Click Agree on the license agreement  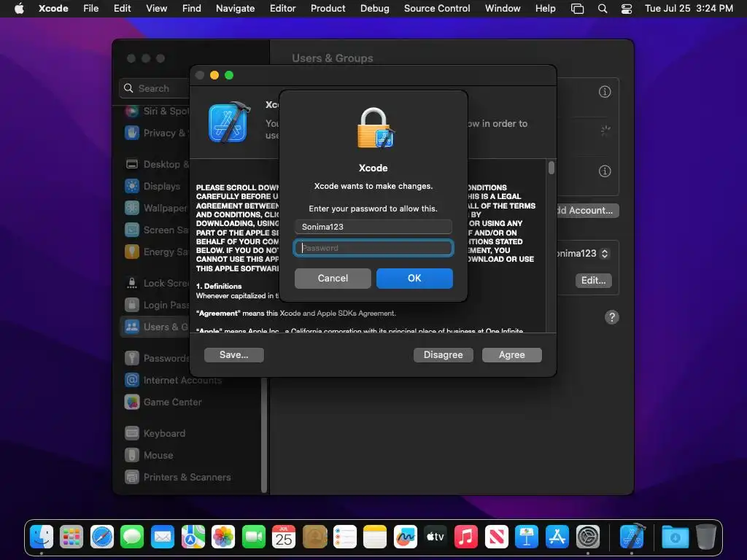pyautogui.click(x=511, y=355)
